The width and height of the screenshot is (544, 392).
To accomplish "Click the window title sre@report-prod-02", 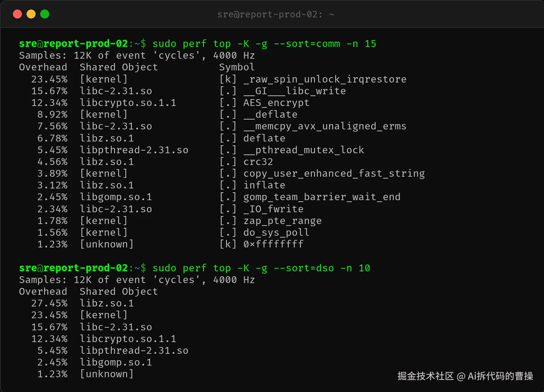I will click(x=275, y=14).
